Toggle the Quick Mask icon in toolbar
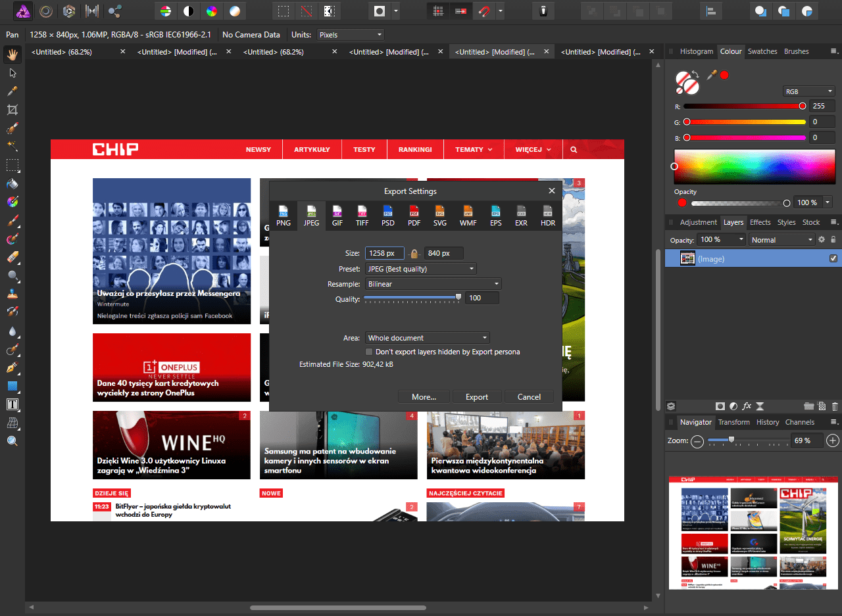The width and height of the screenshot is (842, 616). 380,11
